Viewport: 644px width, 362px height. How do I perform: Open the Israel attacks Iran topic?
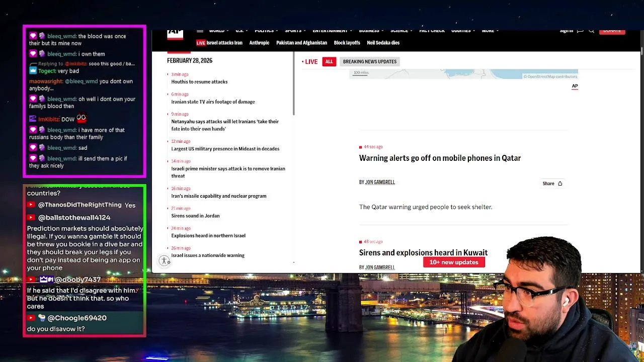pyautogui.click(x=224, y=43)
